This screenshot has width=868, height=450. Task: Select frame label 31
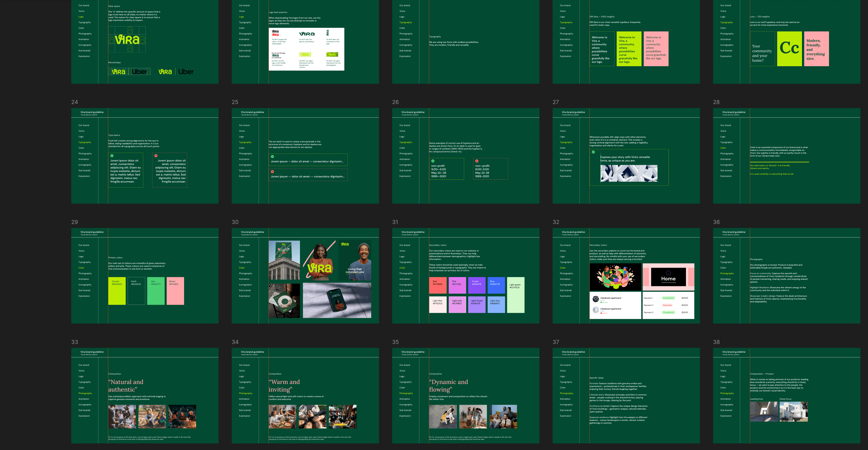point(395,222)
